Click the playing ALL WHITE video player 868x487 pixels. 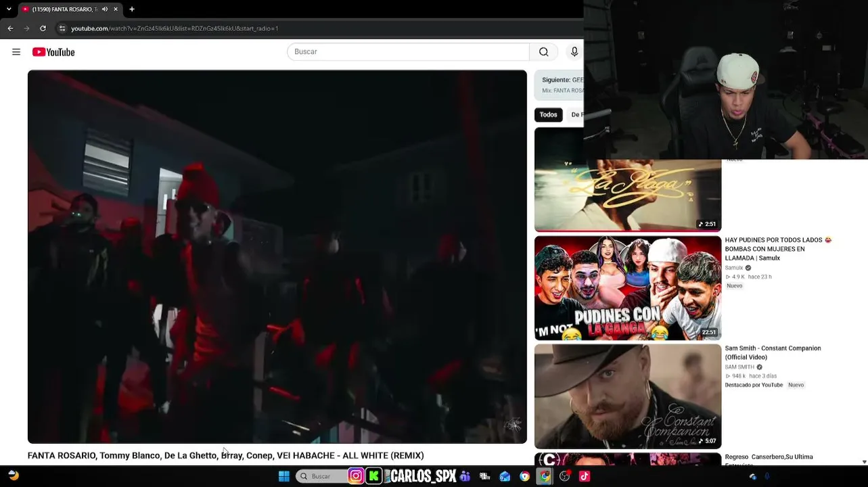pos(277,257)
